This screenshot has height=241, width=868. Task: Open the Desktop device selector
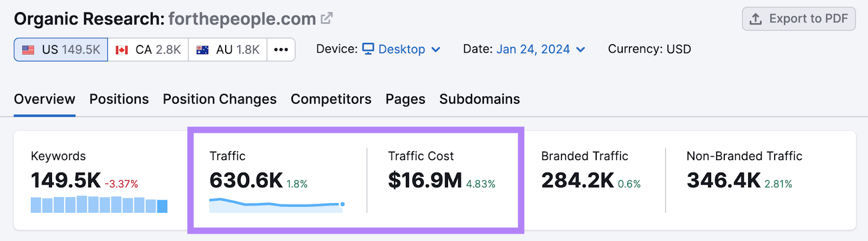[401, 49]
